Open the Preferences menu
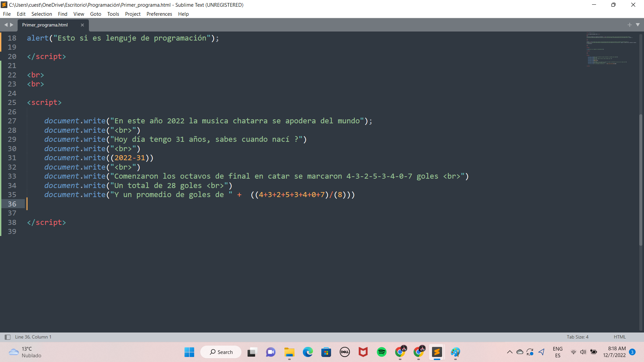This screenshot has height=362, width=644. (x=159, y=14)
